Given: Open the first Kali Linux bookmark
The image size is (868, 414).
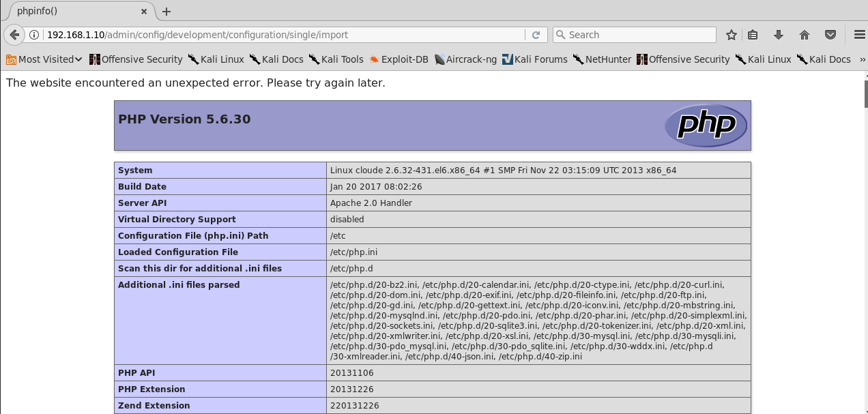Looking at the screenshot, I should coord(216,59).
